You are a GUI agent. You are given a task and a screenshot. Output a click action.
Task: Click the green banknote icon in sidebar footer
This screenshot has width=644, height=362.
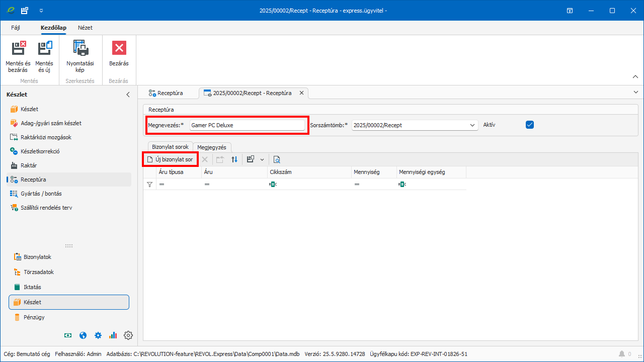[x=68, y=335]
